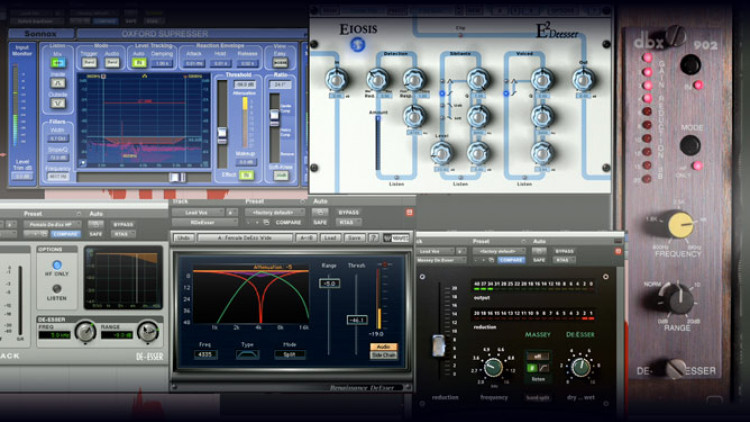Click Audio mode Band button in Oxford SuprEsser
Image resolution: width=750 pixels, height=422 pixels.
112,63
